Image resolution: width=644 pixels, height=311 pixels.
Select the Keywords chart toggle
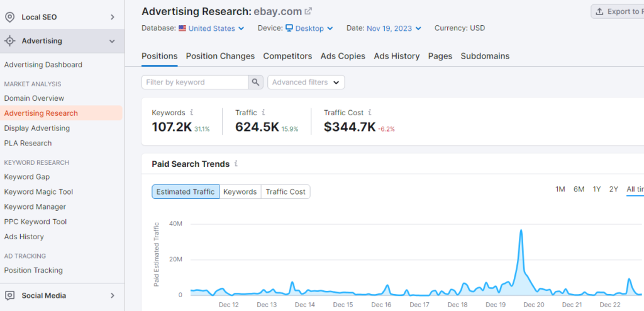tap(240, 192)
